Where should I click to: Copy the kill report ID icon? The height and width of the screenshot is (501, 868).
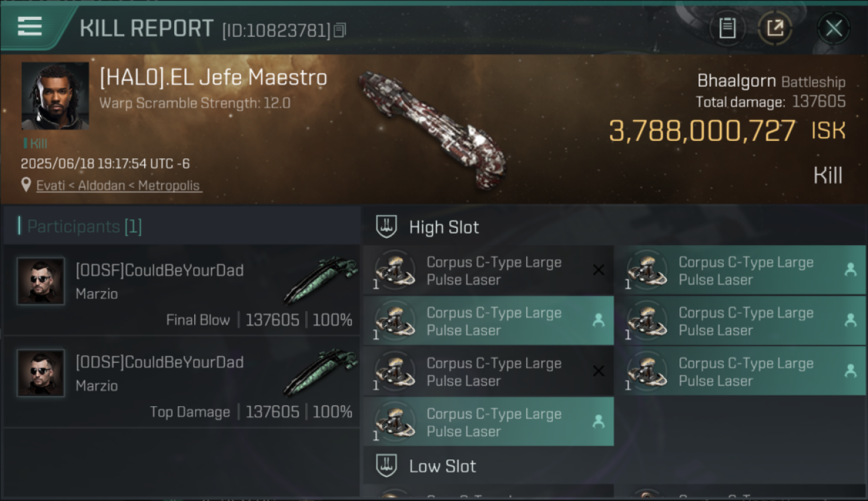pyautogui.click(x=340, y=30)
